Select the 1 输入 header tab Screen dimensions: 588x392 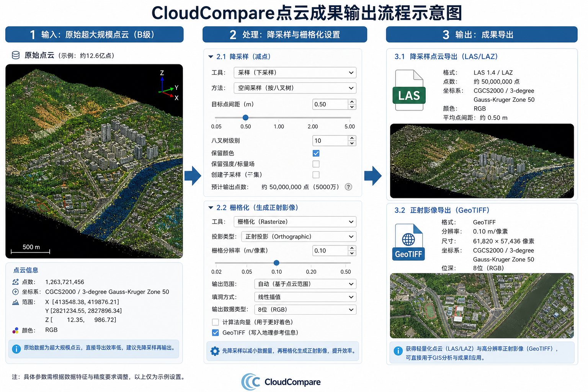(94, 34)
